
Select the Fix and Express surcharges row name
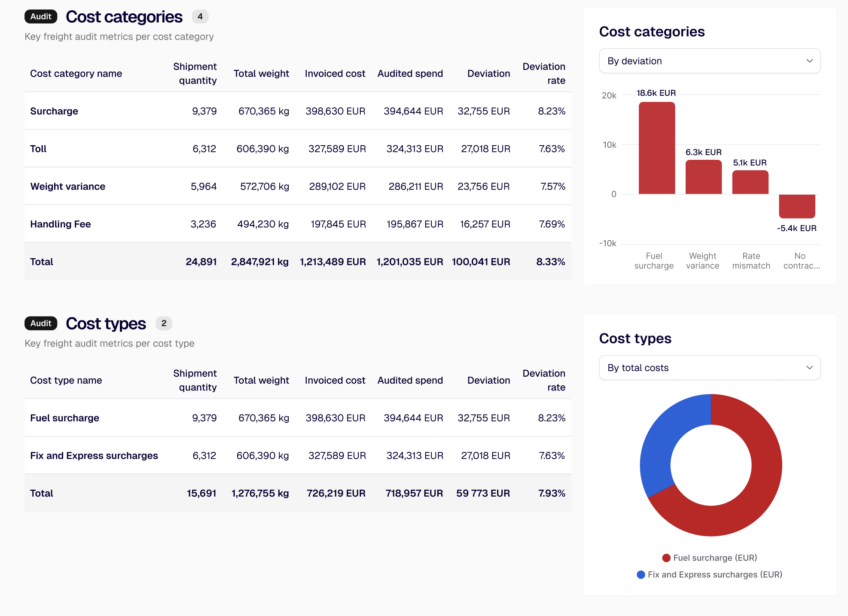pos(94,456)
